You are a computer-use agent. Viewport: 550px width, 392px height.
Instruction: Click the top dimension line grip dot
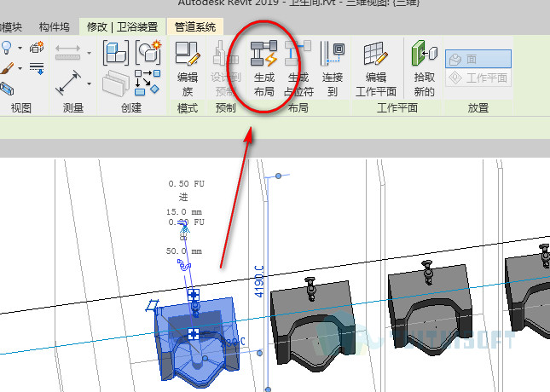click(x=278, y=176)
